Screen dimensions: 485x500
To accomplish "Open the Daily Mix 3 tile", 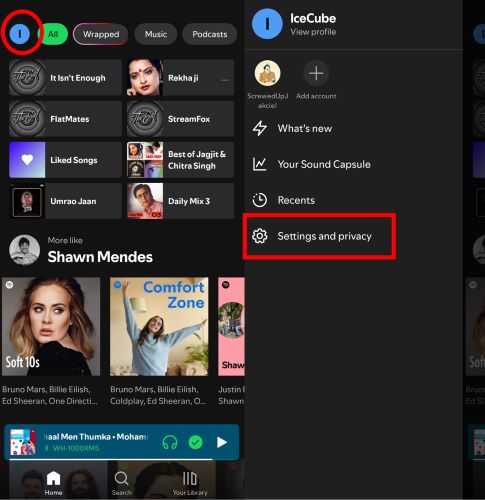I will click(x=180, y=201).
